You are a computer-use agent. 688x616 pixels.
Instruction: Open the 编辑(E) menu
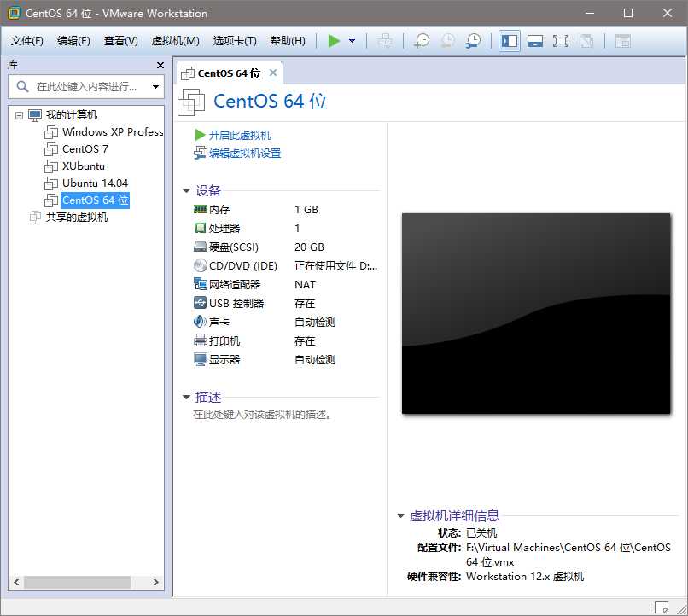(73, 41)
